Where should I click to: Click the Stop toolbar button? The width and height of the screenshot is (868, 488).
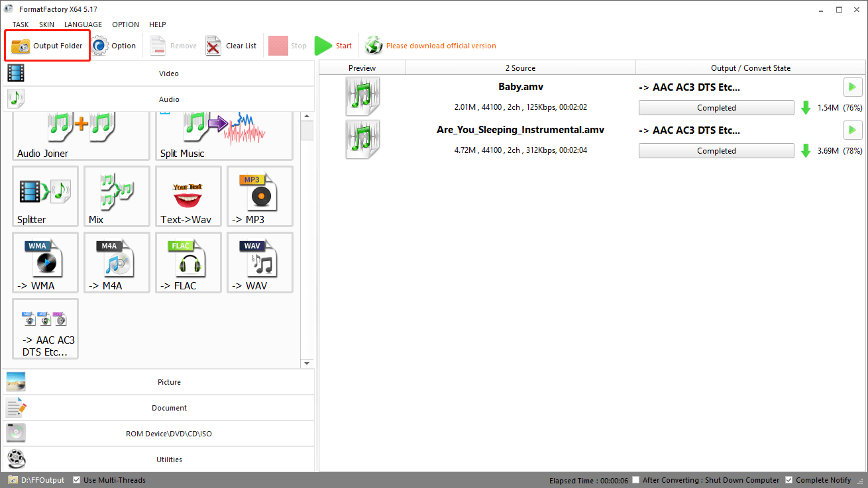288,46
